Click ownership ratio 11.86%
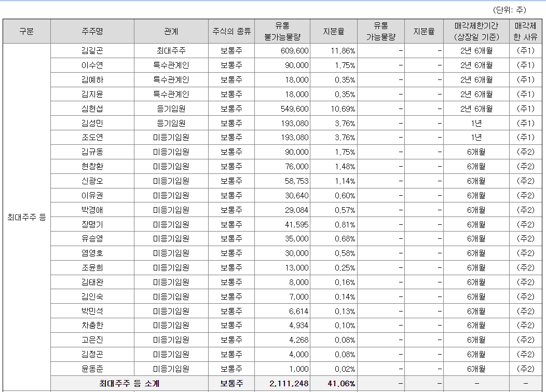Viewport: 546px width, 392px height. point(343,51)
